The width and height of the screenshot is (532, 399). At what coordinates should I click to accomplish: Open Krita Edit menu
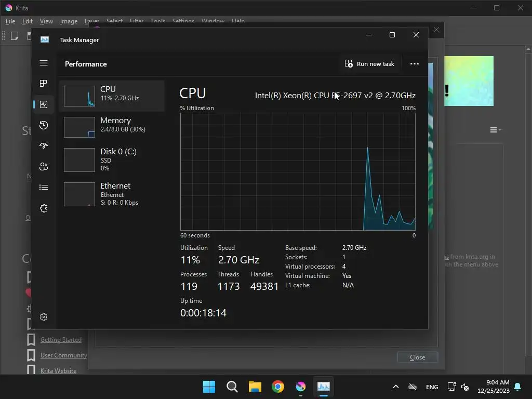tap(27, 21)
